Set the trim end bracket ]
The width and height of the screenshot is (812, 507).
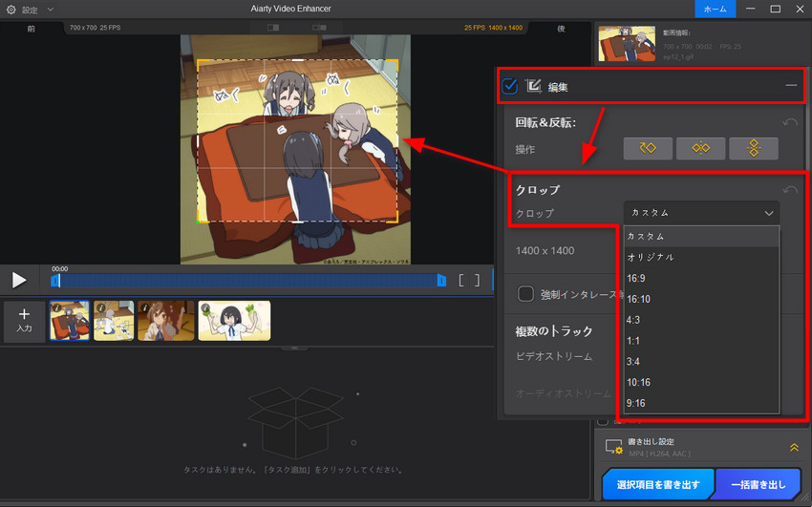(477, 280)
